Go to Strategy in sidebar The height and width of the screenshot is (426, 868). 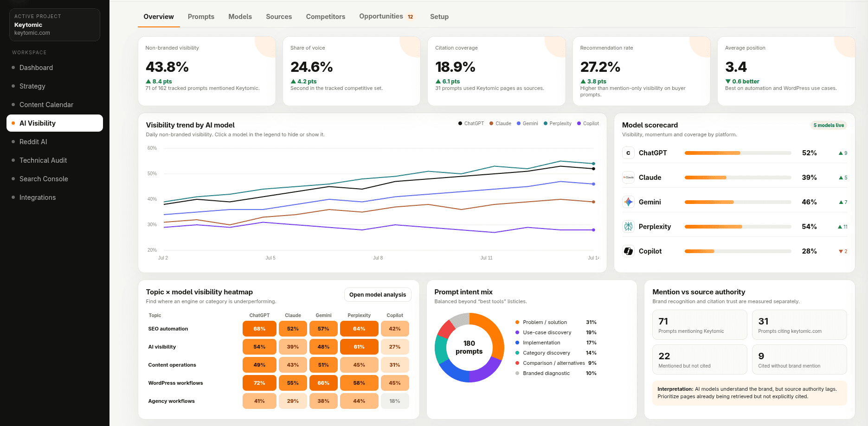click(55, 86)
